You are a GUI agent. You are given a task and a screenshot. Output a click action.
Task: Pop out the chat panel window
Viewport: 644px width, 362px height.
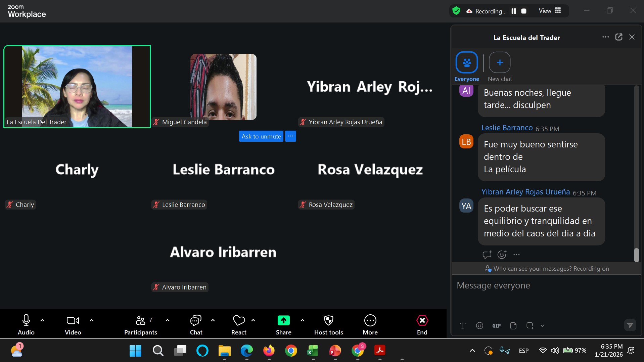coord(618,37)
